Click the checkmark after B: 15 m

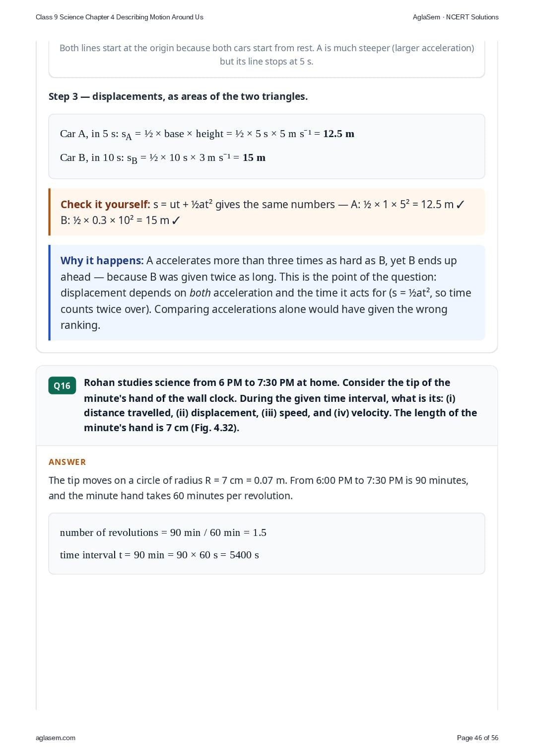[176, 221]
